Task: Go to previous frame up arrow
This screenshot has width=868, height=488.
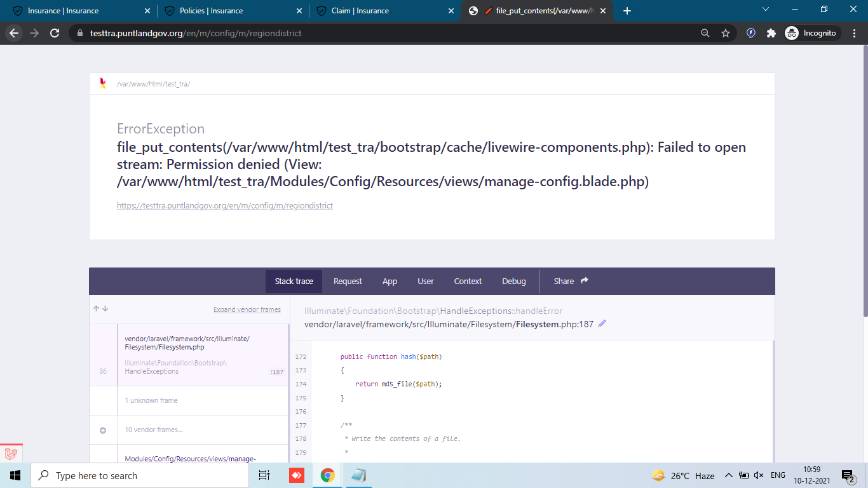Action: (97, 309)
